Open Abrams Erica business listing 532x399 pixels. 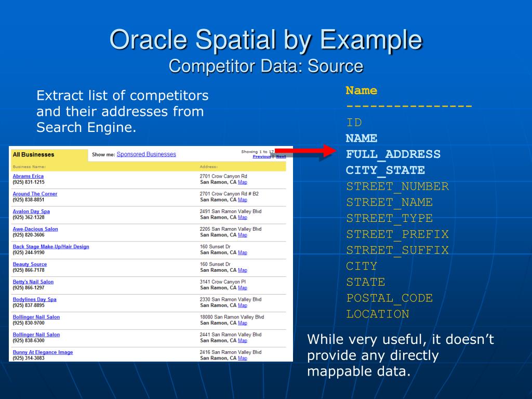[28, 176]
